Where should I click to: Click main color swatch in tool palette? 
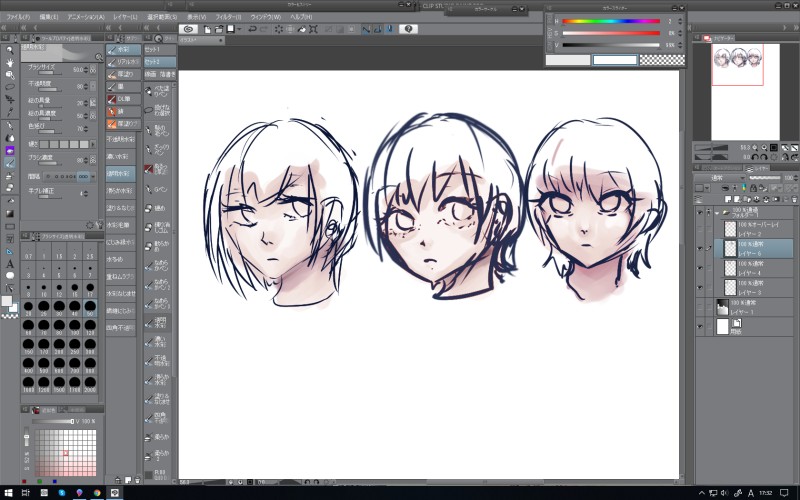point(7,301)
